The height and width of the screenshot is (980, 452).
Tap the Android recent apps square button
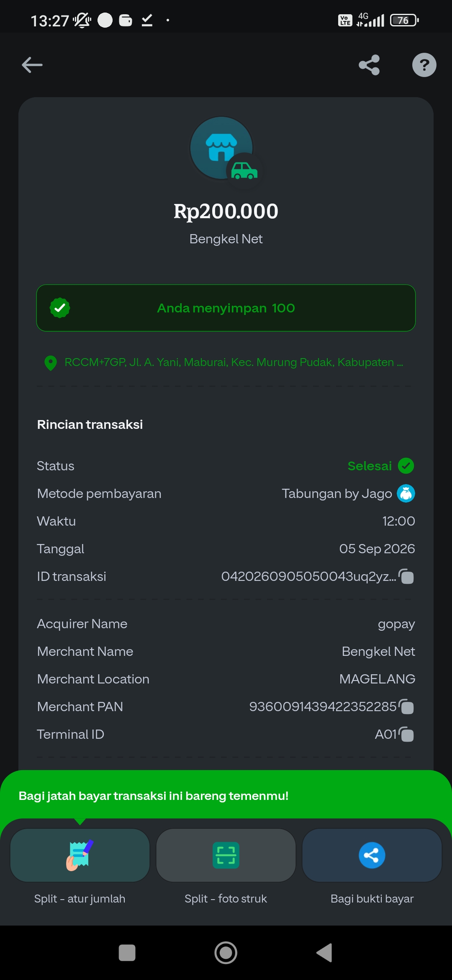[x=127, y=953]
